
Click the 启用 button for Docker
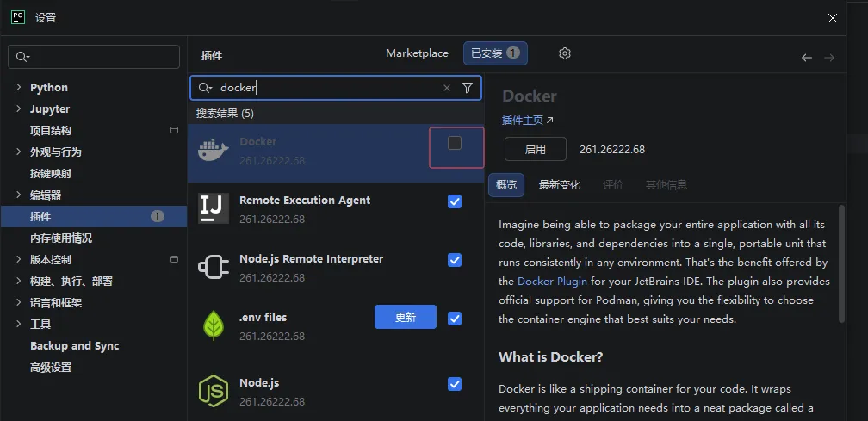click(x=536, y=149)
